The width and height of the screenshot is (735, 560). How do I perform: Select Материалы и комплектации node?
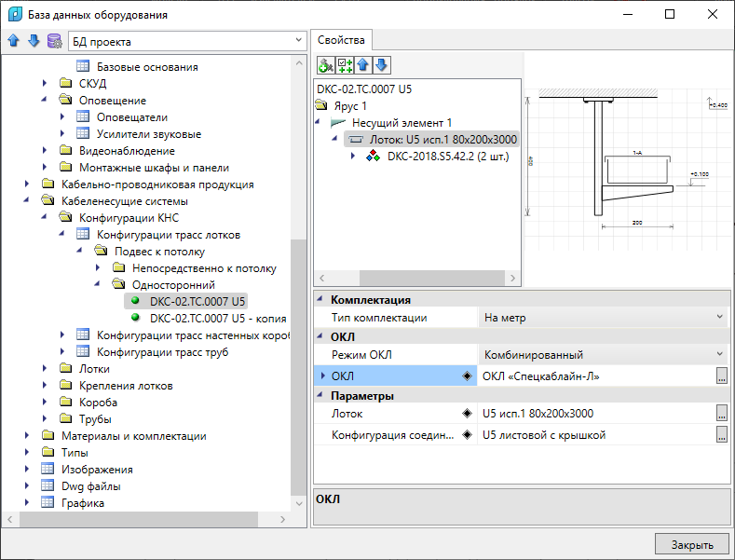[x=133, y=436]
